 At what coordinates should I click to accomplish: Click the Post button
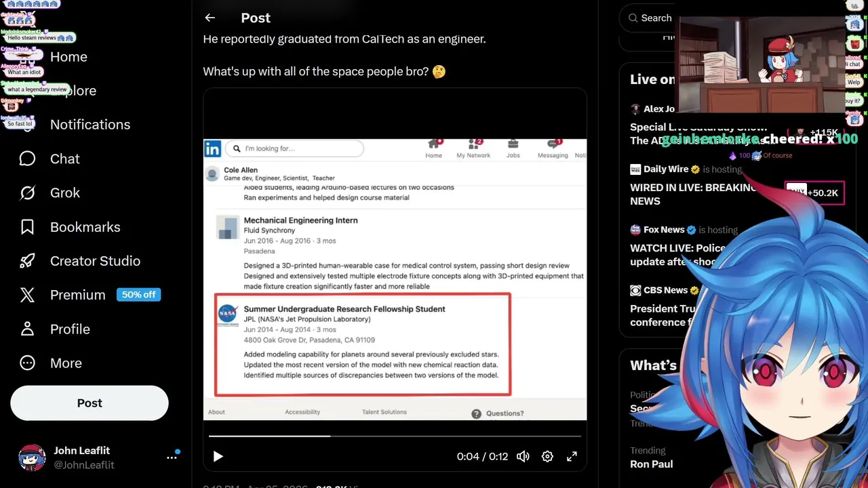(90, 403)
